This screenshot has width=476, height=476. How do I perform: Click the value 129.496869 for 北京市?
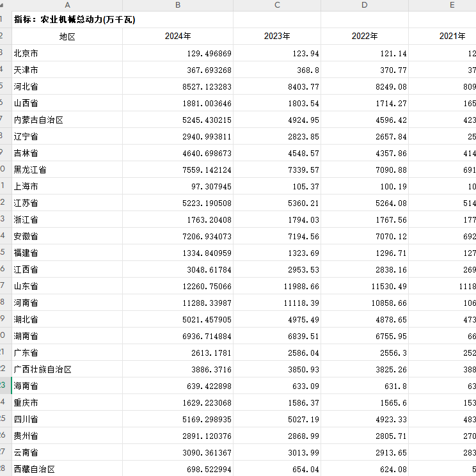click(x=178, y=53)
